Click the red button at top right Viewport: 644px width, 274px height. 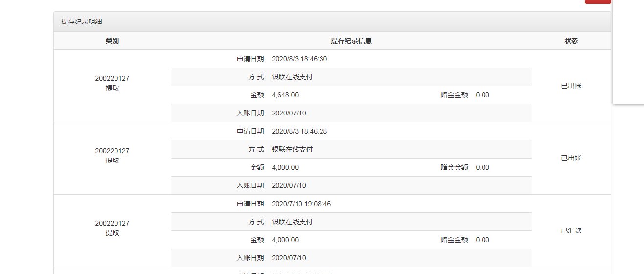pyautogui.click(x=598, y=1)
